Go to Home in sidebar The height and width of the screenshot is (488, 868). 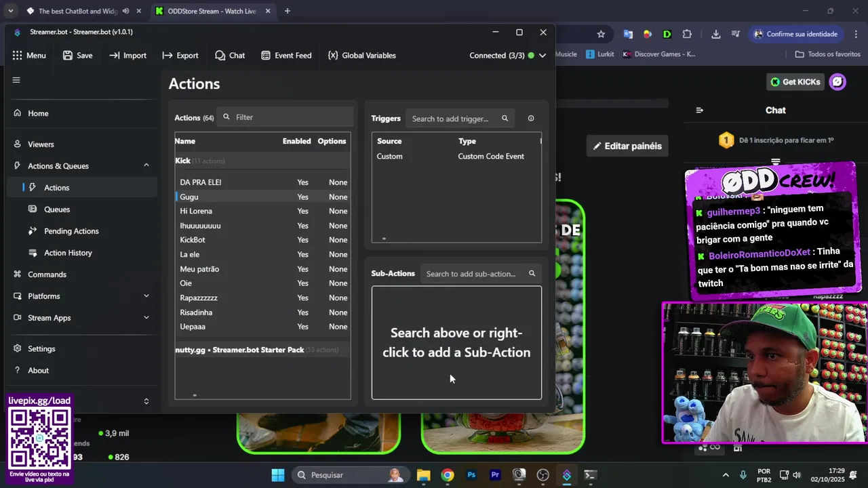81,113
